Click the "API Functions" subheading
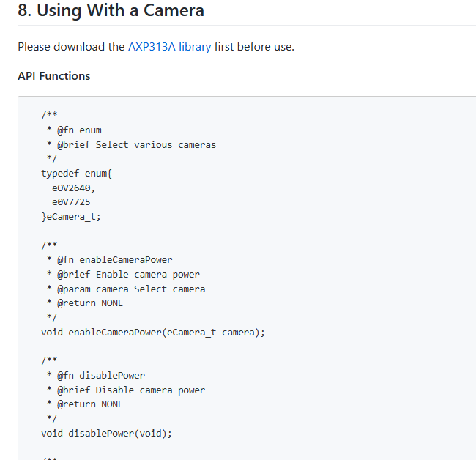The width and height of the screenshot is (476, 460). [54, 76]
